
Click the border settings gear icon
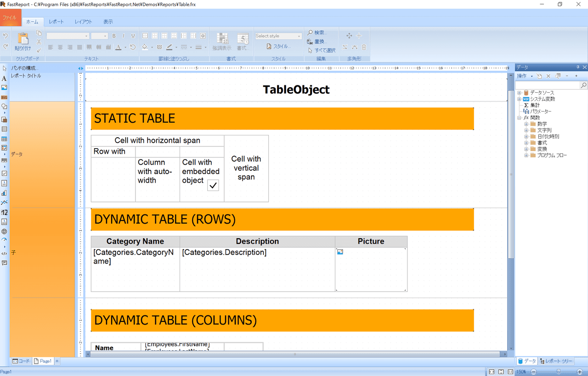pyautogui.click(x=203, y=36)
